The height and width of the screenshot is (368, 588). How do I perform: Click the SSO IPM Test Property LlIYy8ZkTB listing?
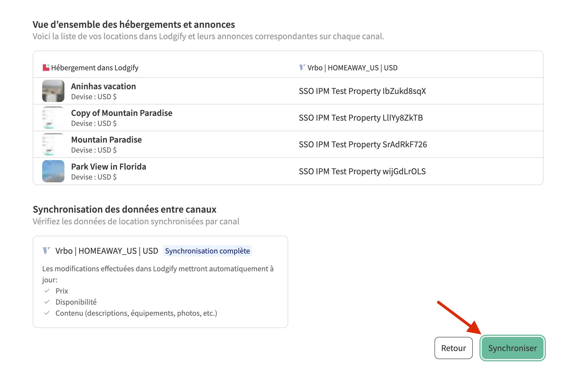point(361,118)
